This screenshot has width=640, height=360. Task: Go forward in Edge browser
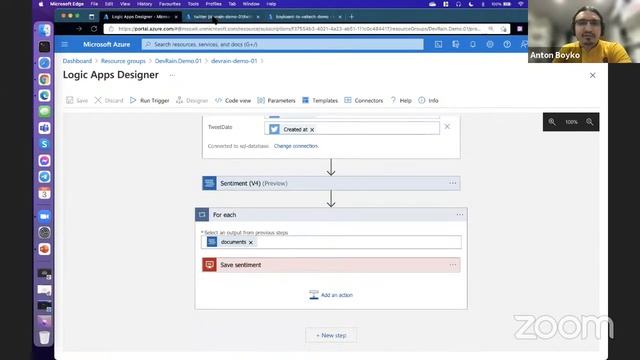[x=79, y=29]
